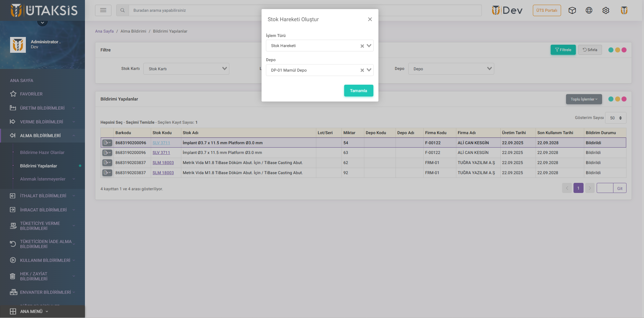Click the globe language icon

coord(589,10)
